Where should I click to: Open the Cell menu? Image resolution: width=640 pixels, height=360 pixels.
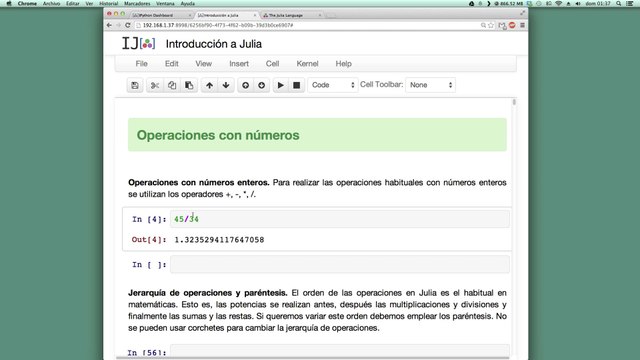[x=272, y=64]
